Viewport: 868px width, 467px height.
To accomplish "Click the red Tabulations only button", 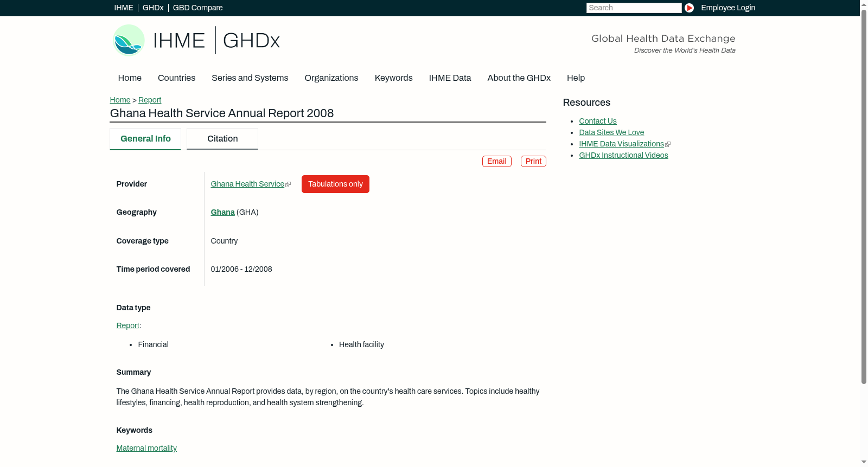I will (335, 184).
